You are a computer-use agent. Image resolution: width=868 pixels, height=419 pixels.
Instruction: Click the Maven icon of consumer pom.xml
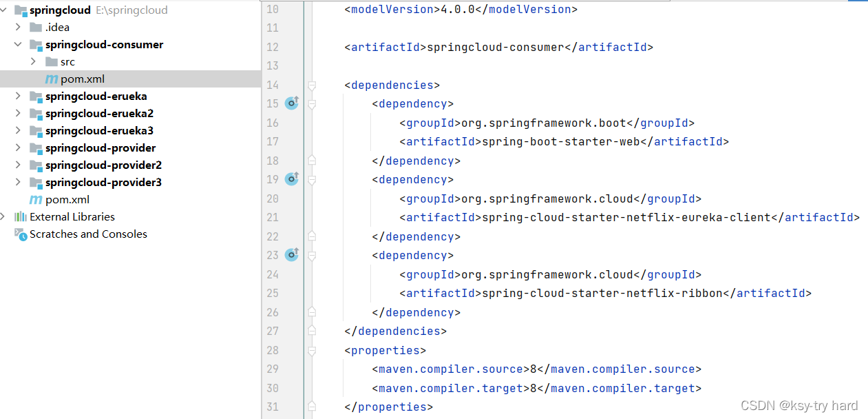click(52, 79)
